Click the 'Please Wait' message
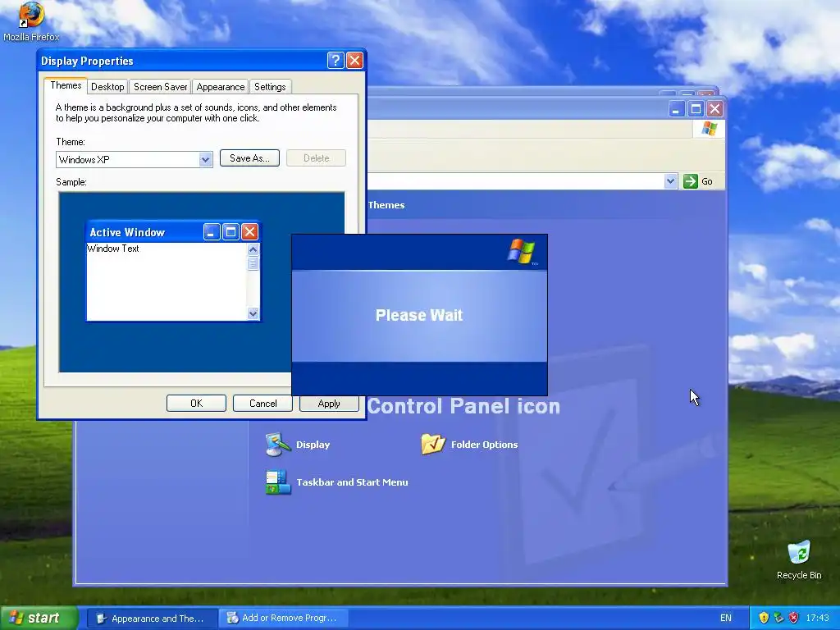Screen dimensions: 840x630 point(419,315)
